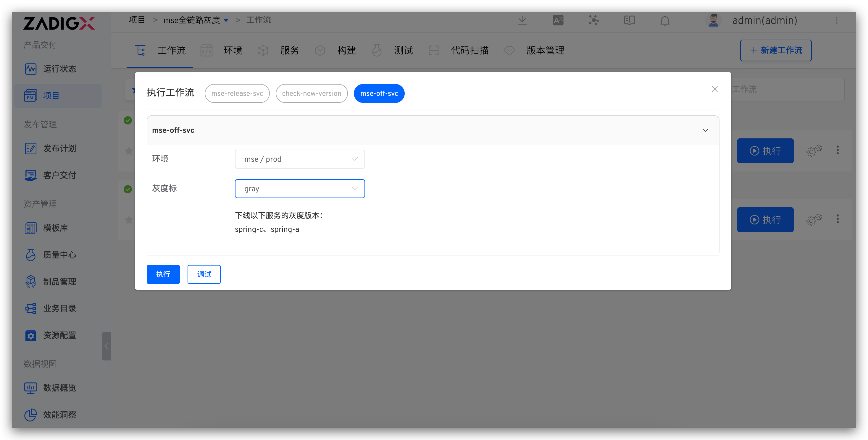
Task: Run the second workflow with 执行
Action: click(x=765, y=220)
